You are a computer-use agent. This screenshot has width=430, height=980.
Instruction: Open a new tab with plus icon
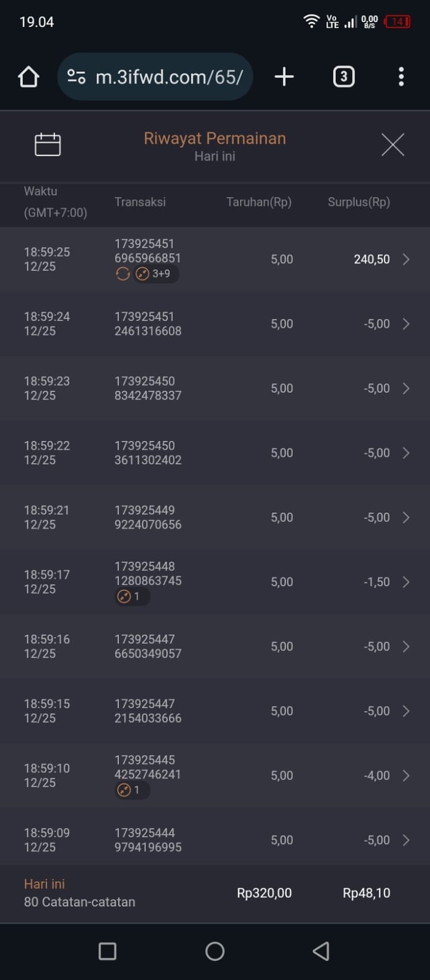coord(284,77)
